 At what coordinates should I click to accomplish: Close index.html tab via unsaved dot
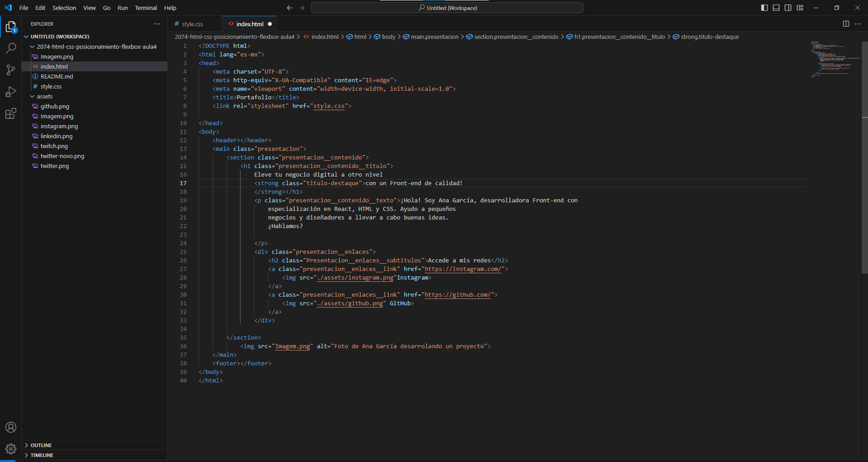coord(270,24)
